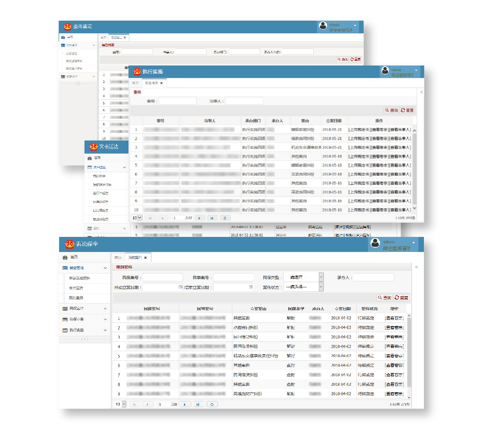Switch to 首页 tab in 执行实施 window
Image resolution: width=483 pixels, height=448 pixels.
tap(136, 83)
